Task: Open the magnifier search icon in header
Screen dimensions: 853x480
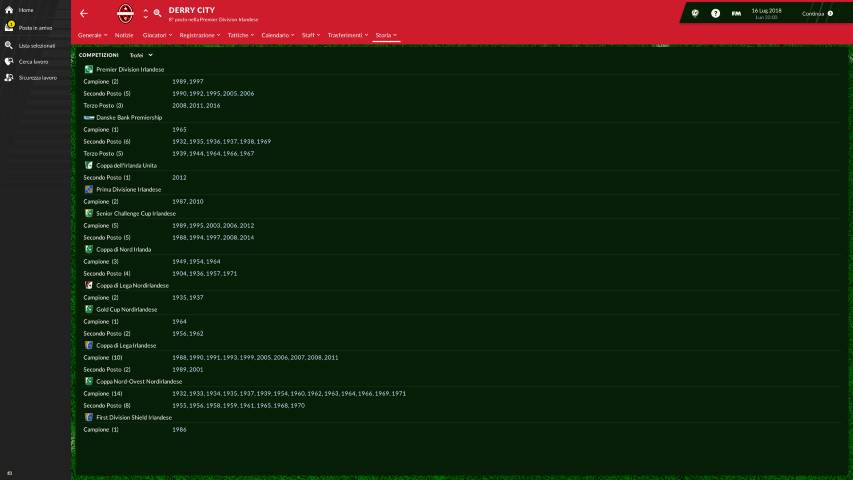Action: pyautogui.click(x=157, y=14)
